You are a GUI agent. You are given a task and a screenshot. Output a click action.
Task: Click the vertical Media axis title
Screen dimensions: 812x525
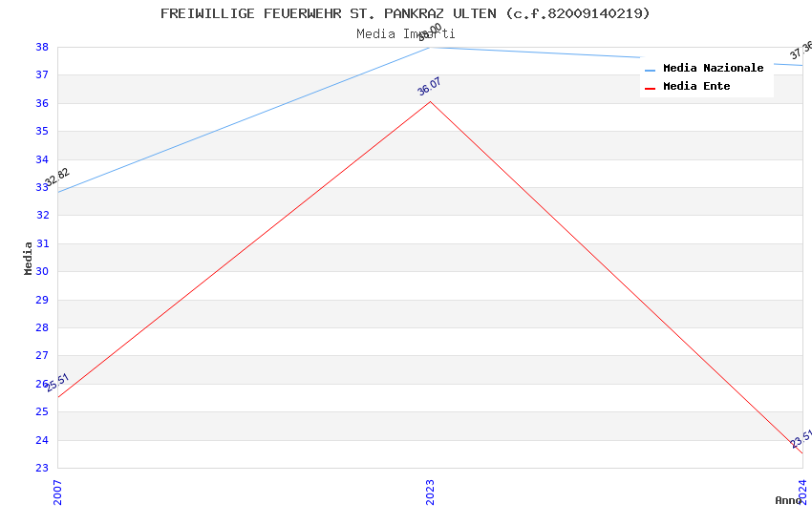pyautogui.click(x=28, y=258)
